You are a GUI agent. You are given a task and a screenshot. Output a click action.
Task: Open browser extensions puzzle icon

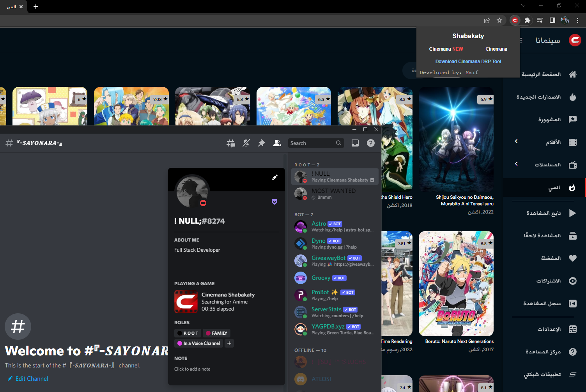528,20
